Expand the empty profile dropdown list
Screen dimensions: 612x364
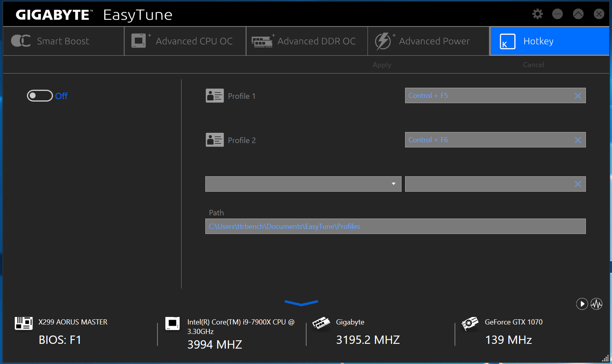pos(393,184)
